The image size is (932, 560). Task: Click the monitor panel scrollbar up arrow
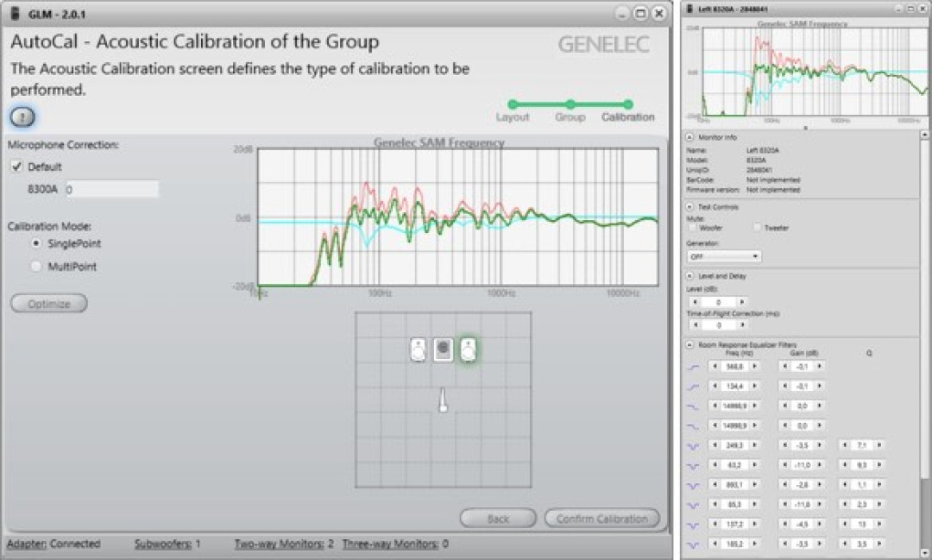click(x=924, y=135)
